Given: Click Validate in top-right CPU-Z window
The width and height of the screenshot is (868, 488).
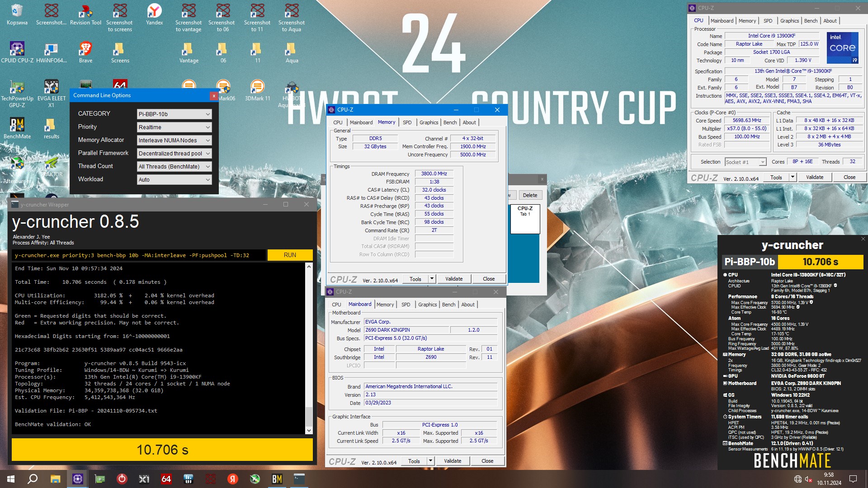Looking at the screenshot, I should tap(814, 177).
